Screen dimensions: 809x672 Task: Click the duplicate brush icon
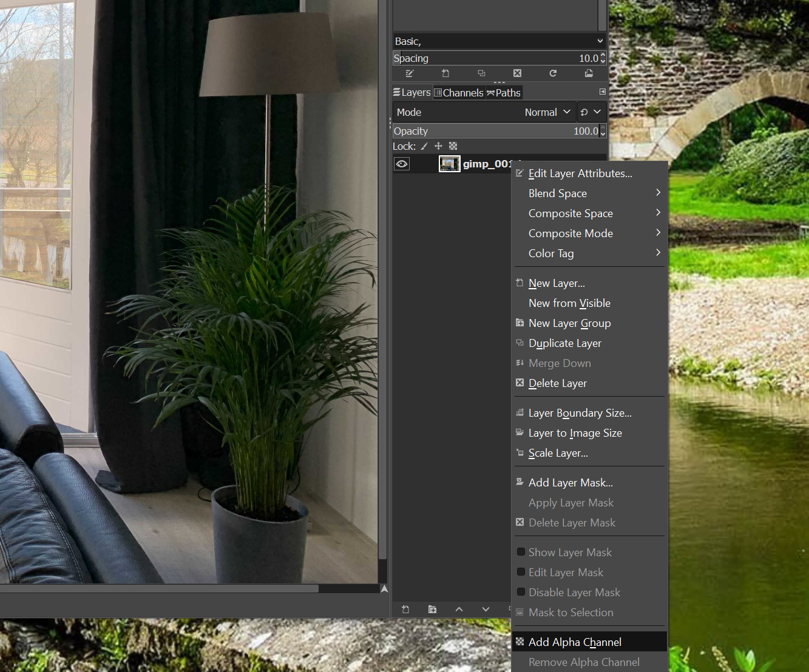point(481,73)
